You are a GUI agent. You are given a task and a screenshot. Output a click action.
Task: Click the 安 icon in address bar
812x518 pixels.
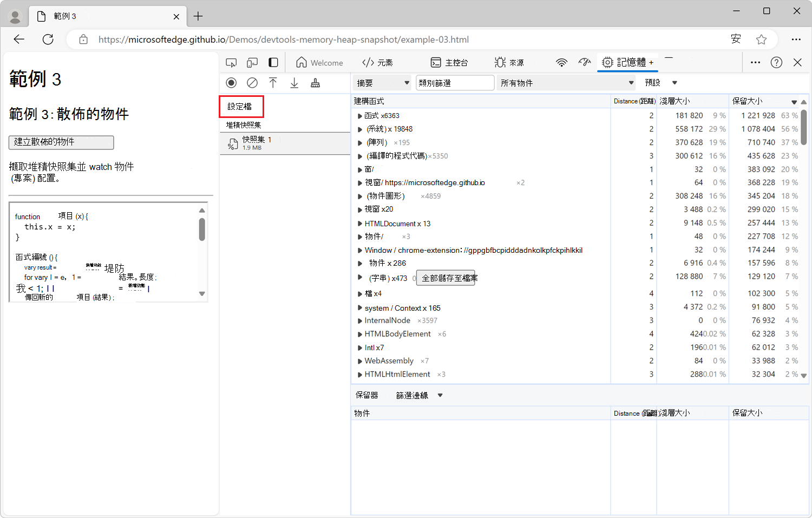pyautogui.click(x=736, y=39)
